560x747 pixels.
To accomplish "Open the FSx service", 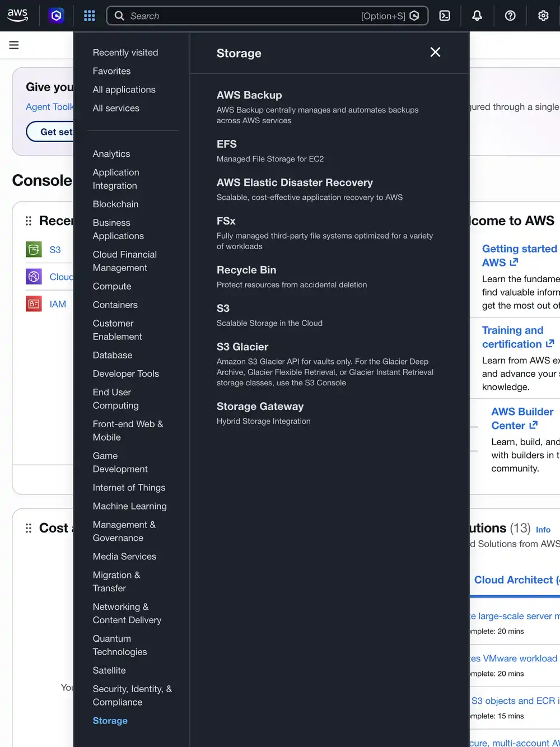I will point(226,221).
